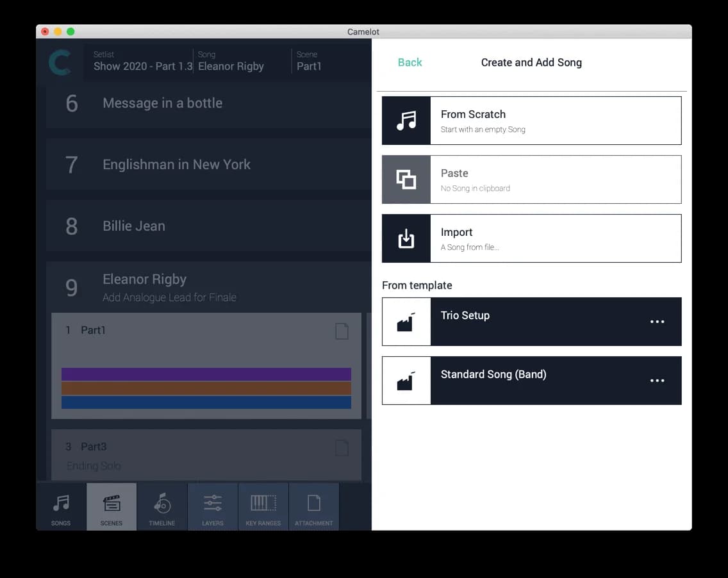Select the Standard Song (Band) template
The image size is (728, 578).
click(532, 380)
